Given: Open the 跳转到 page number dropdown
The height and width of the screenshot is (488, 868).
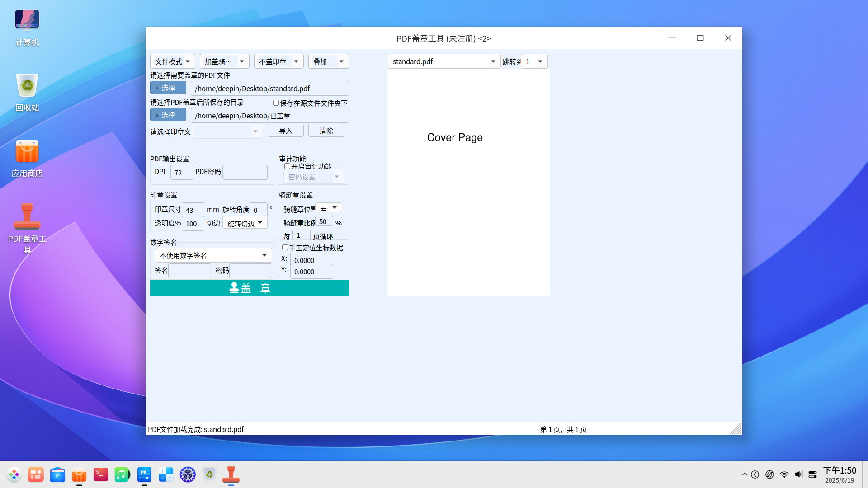Looking at the screenshot, I should point(534,61).
